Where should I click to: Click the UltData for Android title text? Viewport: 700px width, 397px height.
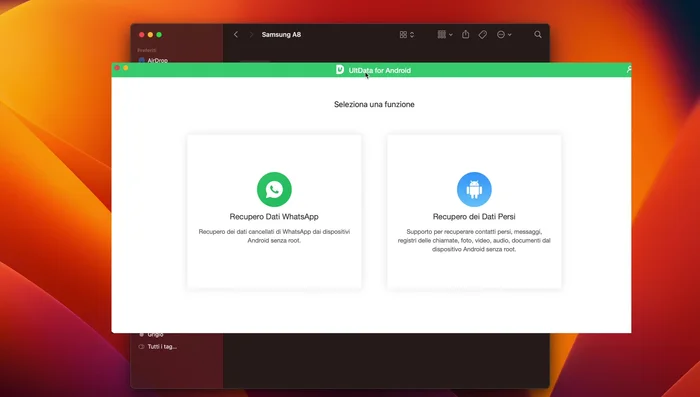pos(379,70)
